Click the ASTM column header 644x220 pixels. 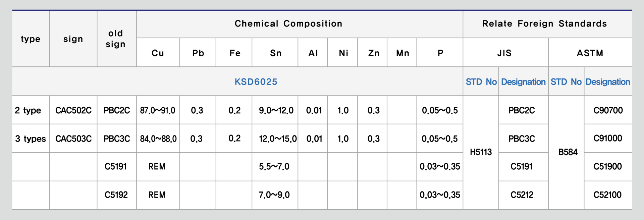pos(590,53)
